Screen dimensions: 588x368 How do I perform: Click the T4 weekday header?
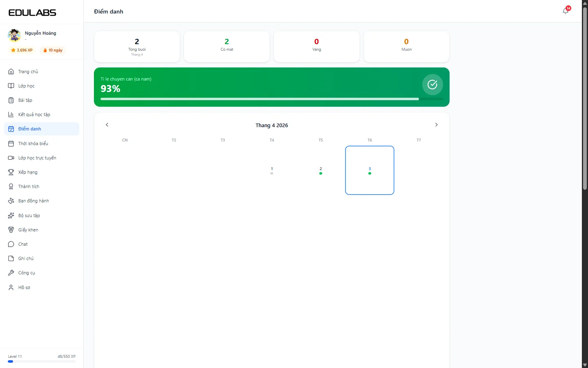[x=272, y=140]
